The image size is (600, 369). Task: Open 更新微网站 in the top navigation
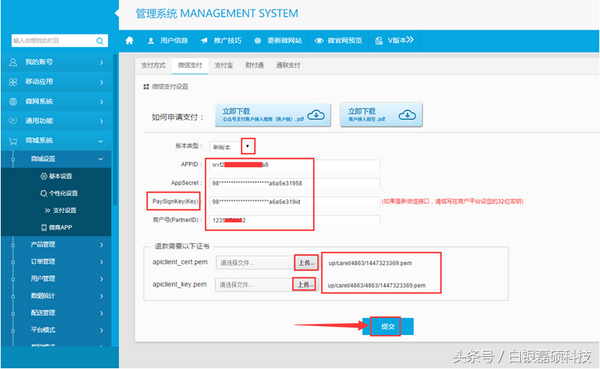point(278,41)
